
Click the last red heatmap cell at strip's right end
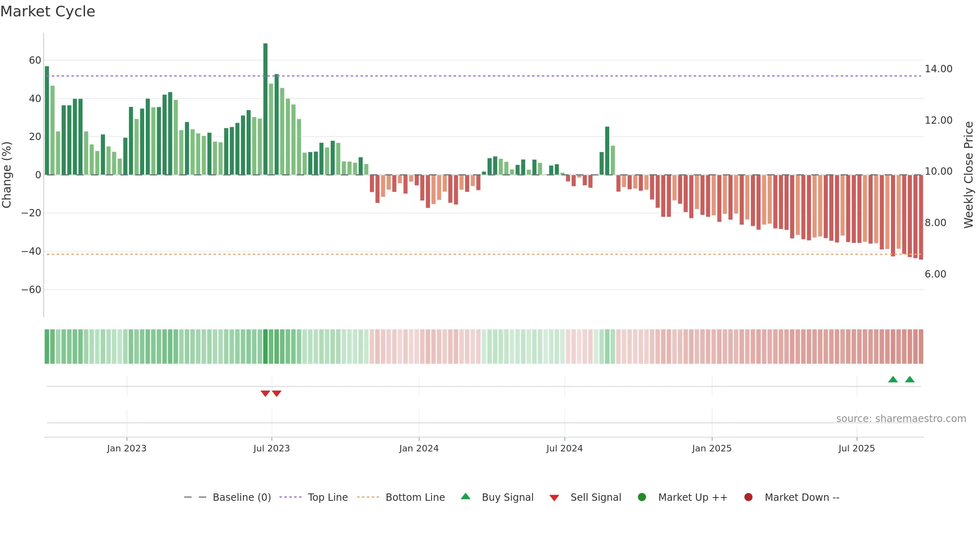click(921, 347)
